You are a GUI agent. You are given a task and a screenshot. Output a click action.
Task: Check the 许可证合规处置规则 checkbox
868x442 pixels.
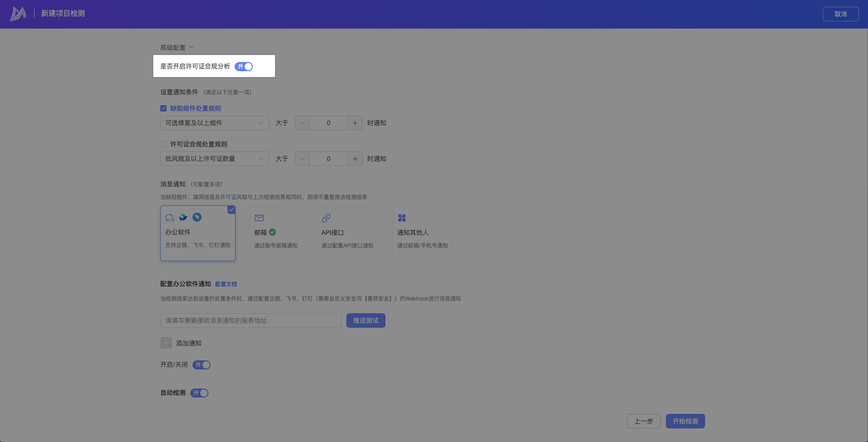[x=163, y=144]
